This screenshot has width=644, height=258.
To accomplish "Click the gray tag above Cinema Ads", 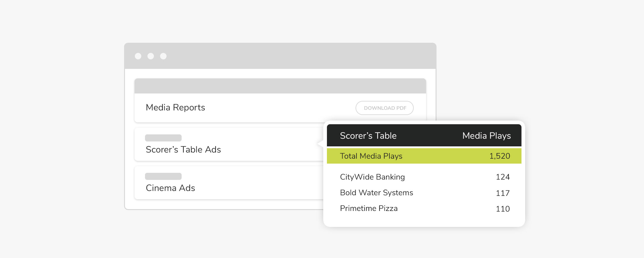I will (163, 176).
